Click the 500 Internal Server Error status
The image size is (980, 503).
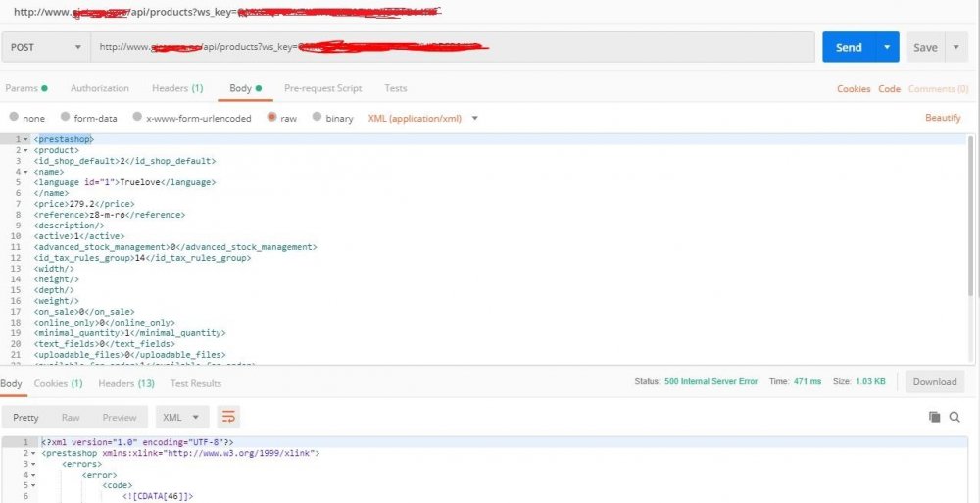tap(711, 381)
